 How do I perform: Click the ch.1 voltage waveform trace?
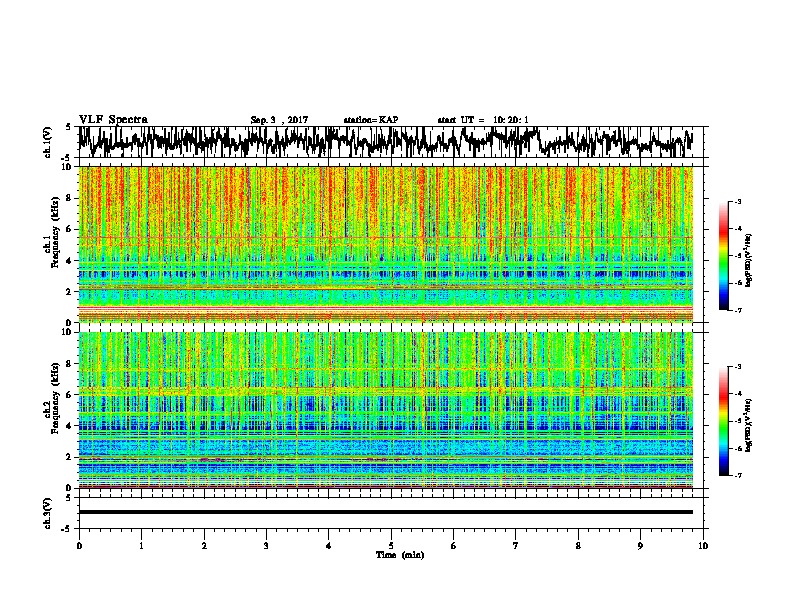pyautogui.click(x=385, y=142)
